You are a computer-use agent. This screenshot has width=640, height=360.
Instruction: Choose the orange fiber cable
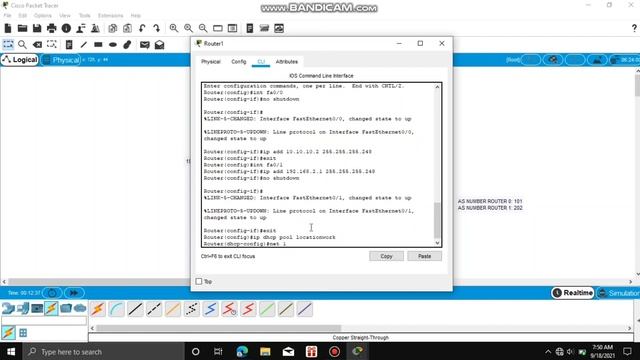pyautogui.click(x=173, y=309)
